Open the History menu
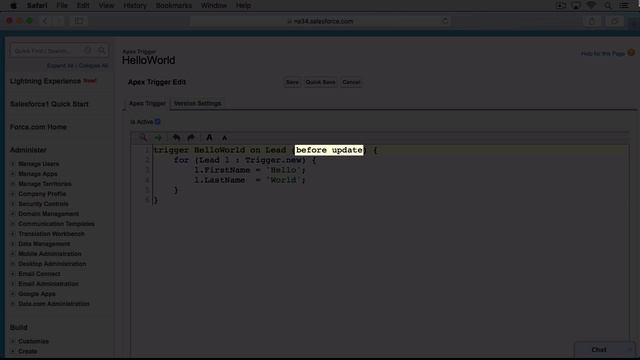The image size is (640, 360). [135, 5]
